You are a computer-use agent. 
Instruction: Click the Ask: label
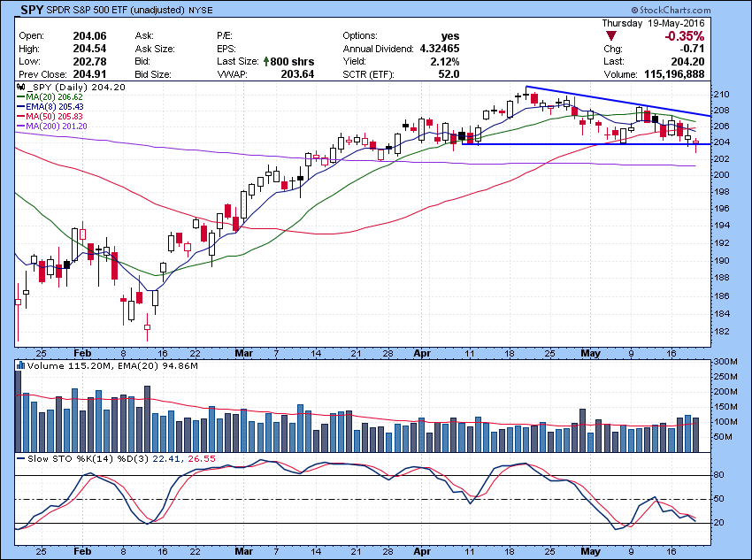click(144, 36)
